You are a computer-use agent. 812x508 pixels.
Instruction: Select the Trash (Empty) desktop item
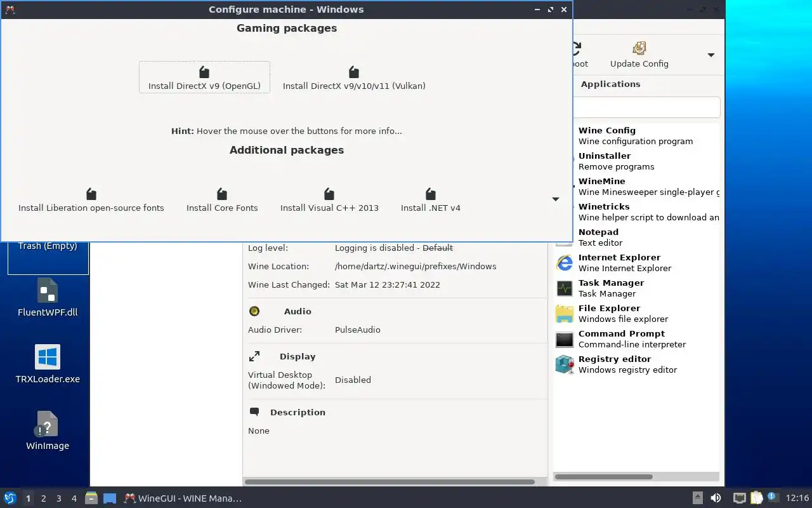48,246
